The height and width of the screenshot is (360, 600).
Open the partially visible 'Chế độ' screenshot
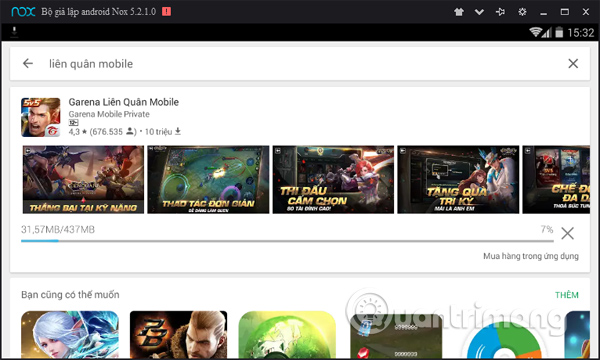[556, 179]
